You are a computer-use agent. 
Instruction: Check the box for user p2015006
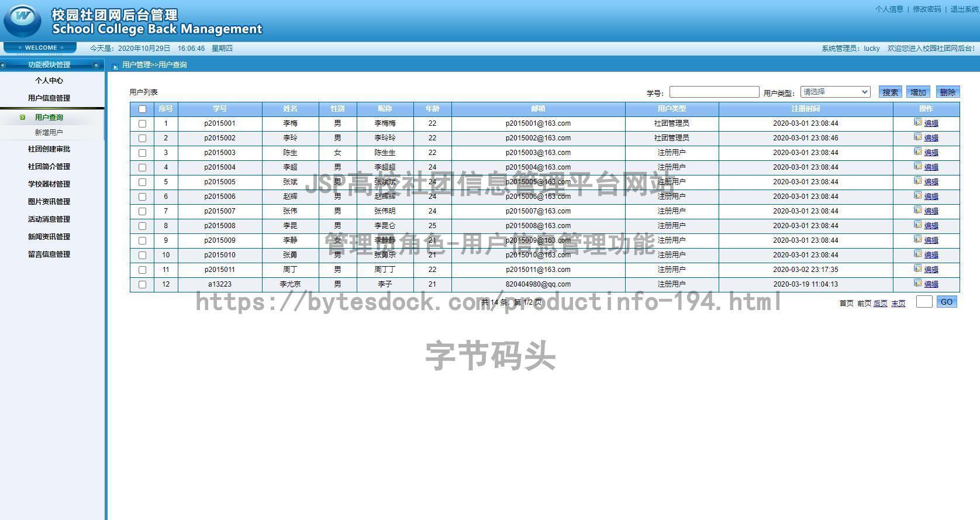click(142, 197)
